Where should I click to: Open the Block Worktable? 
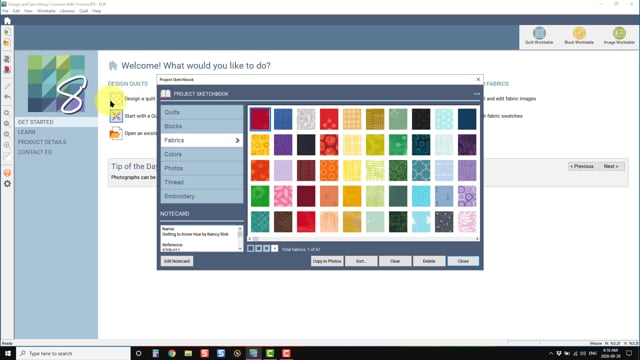(579, 36)
